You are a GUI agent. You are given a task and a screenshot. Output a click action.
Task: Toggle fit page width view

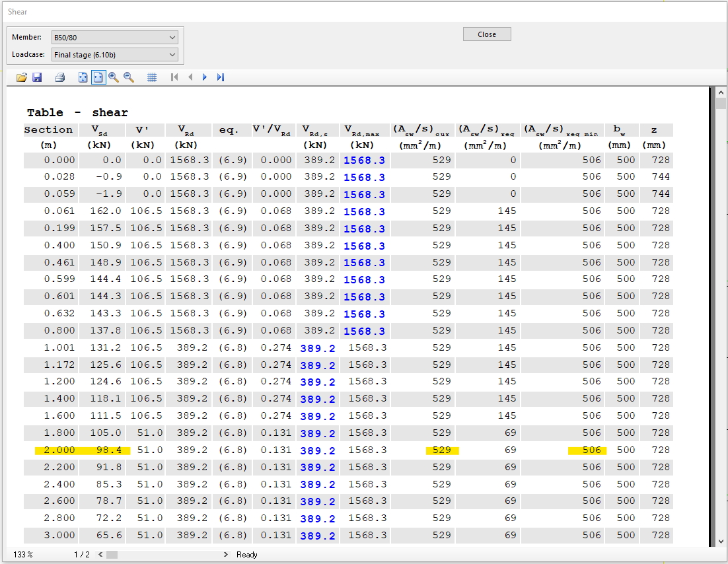point(98,77)
